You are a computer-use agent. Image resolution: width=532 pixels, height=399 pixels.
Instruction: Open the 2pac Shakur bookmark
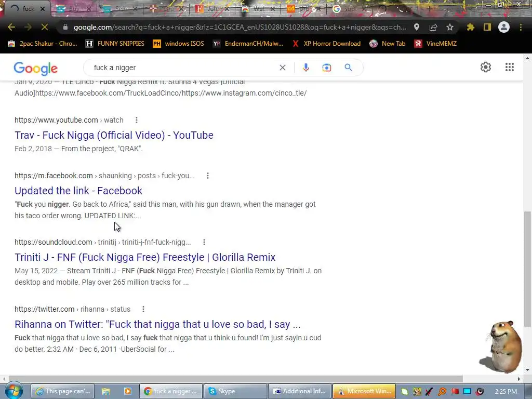(x=43, y=44)
